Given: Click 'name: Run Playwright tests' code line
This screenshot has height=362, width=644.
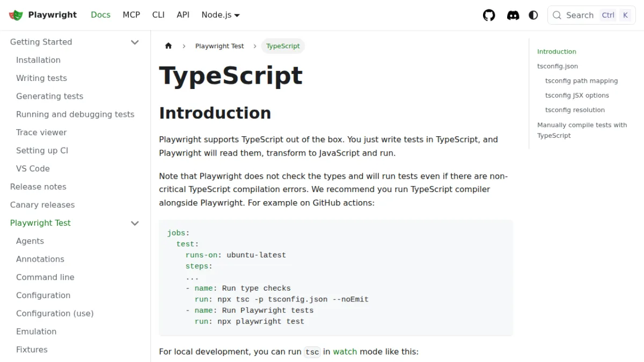Looking at the screenshot, I should click(250, 311).
